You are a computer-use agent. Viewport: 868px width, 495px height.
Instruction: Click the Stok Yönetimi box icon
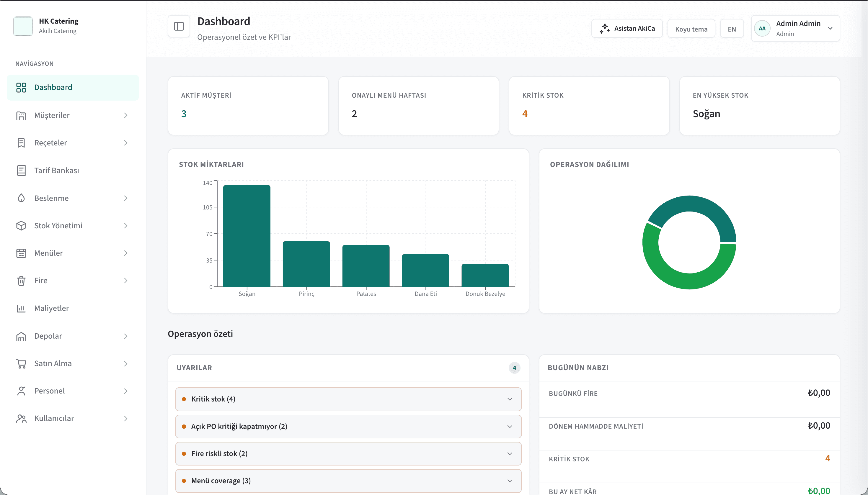coord(21,226)
